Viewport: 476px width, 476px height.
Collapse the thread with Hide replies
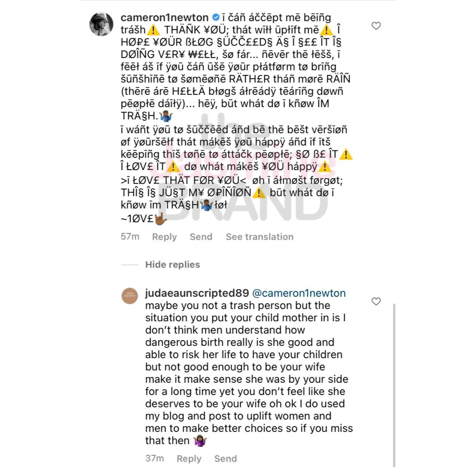[172, 264]
